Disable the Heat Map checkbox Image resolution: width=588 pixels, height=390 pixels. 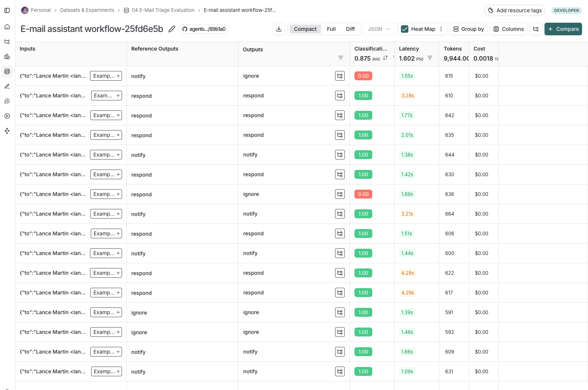click(405, 29)
